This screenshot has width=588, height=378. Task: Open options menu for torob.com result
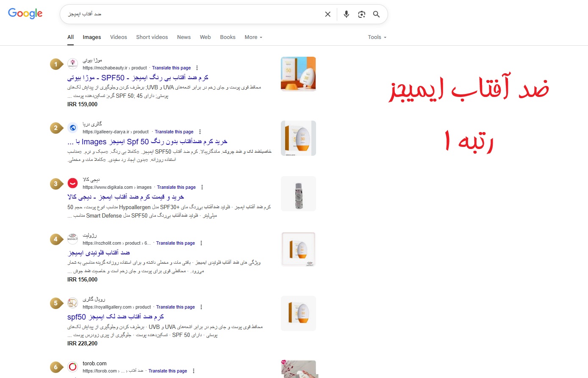point(194,371)
